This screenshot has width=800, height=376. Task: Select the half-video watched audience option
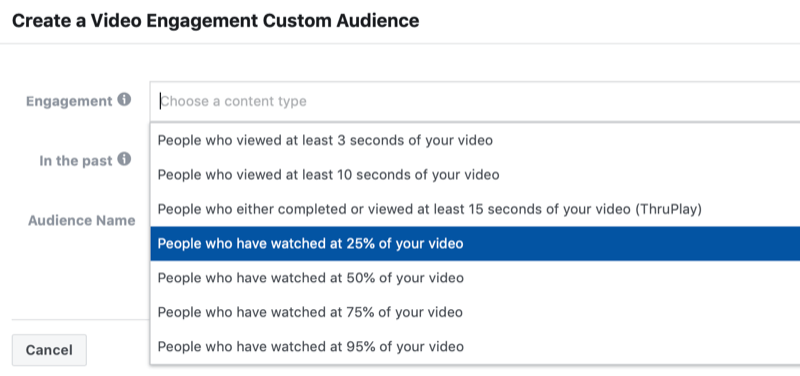click(x=475, y=278)
